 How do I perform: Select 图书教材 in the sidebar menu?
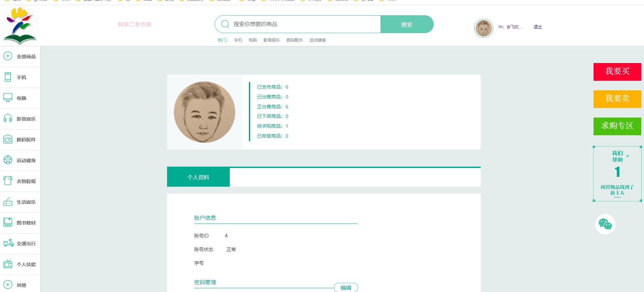(26, 223)
